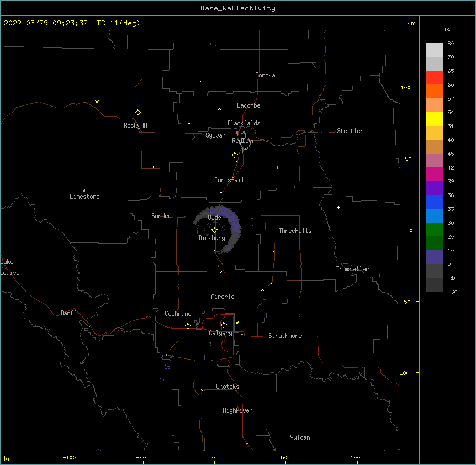
Task: Click the small purple echoes southwest of Calgary
Action: [167, 367]
